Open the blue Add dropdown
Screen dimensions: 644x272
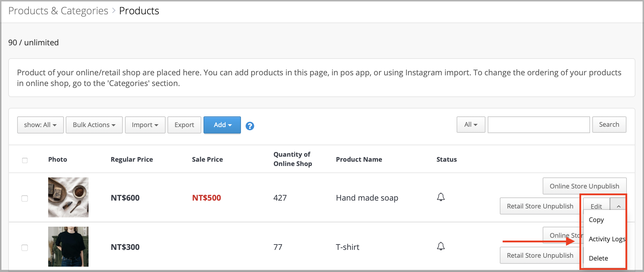click(222, 125)
